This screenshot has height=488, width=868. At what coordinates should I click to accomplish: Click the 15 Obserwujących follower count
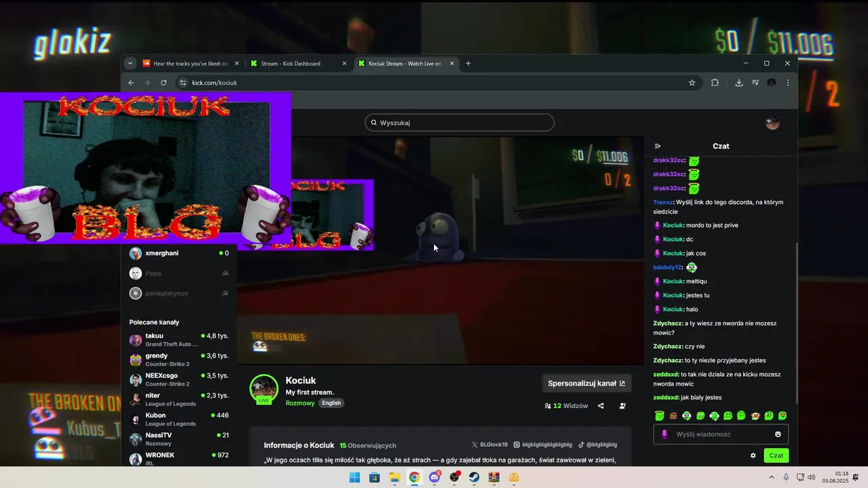pos(368,445)
